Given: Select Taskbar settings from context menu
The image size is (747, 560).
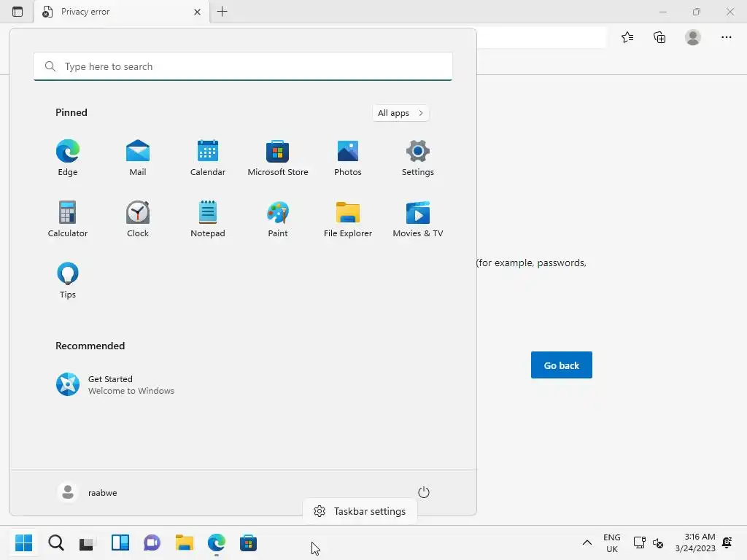Looking at the screenshot, I should coord(360,511).
